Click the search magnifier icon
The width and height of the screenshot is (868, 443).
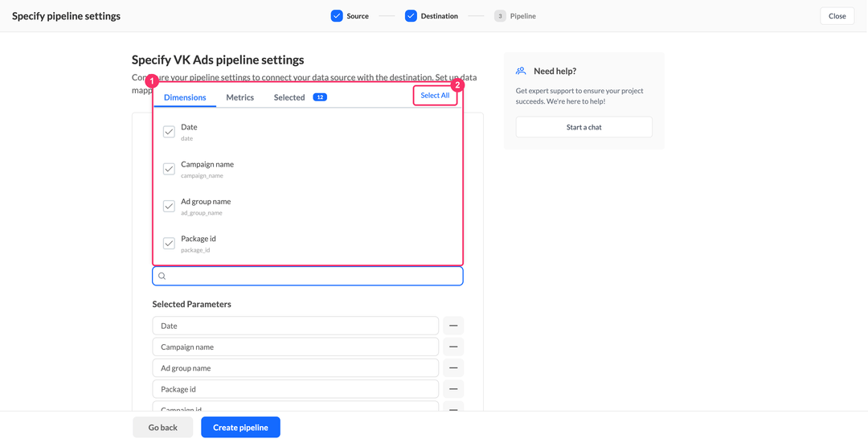coord(162,276)
